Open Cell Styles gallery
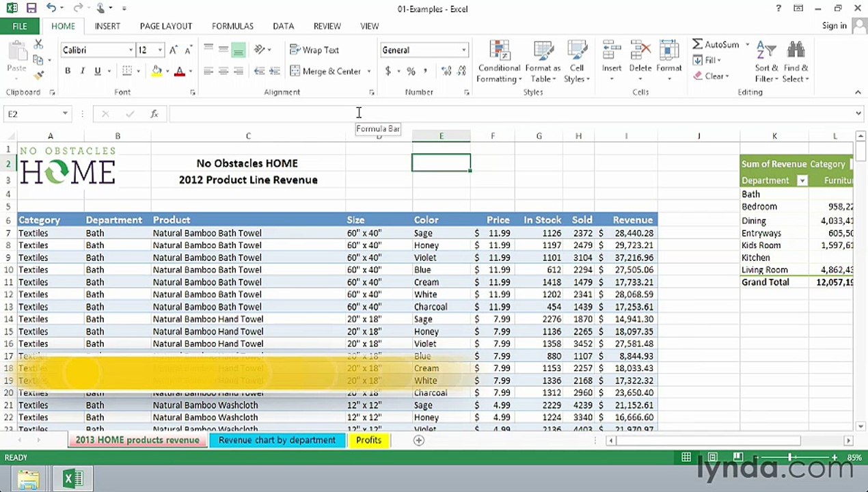Screen dimensions: 868x492 (577, 61)
